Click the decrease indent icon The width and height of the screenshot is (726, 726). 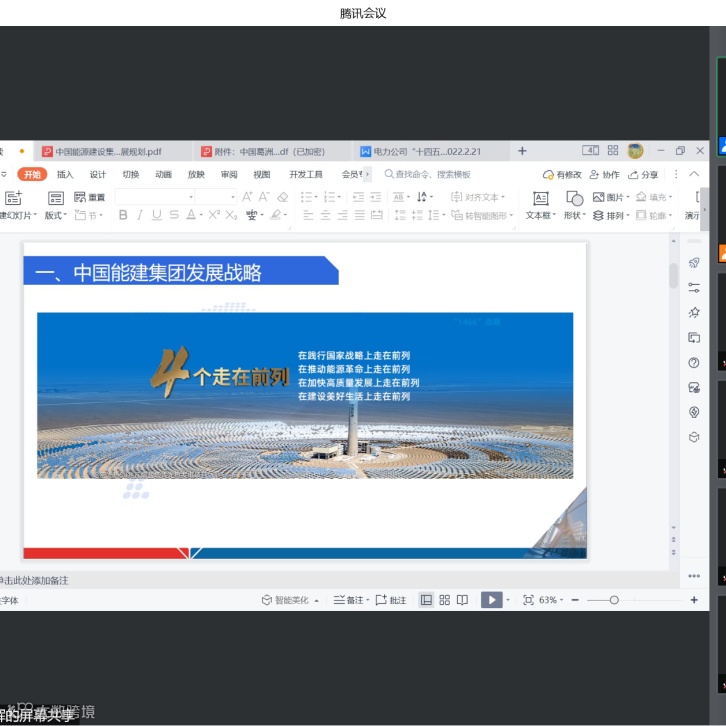[358, 197]
